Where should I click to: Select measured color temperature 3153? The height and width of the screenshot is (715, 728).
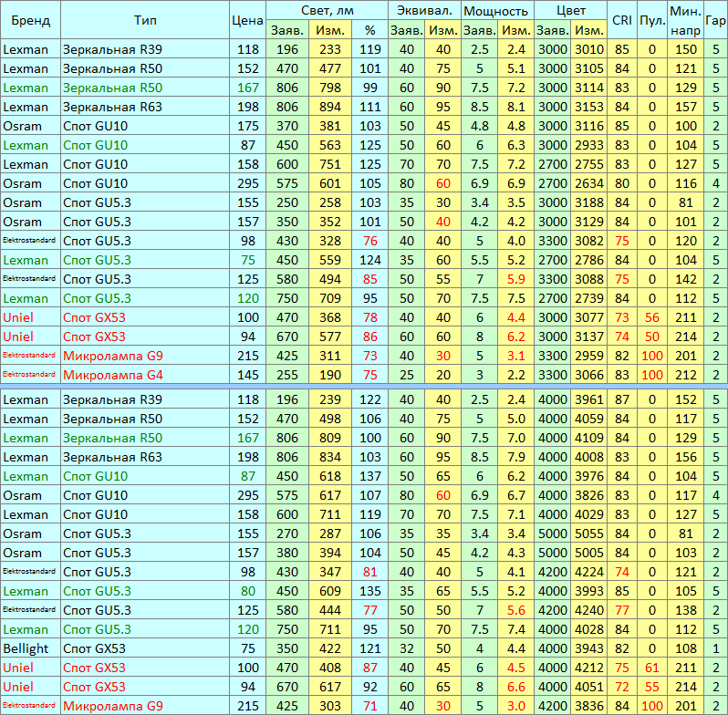588,107
